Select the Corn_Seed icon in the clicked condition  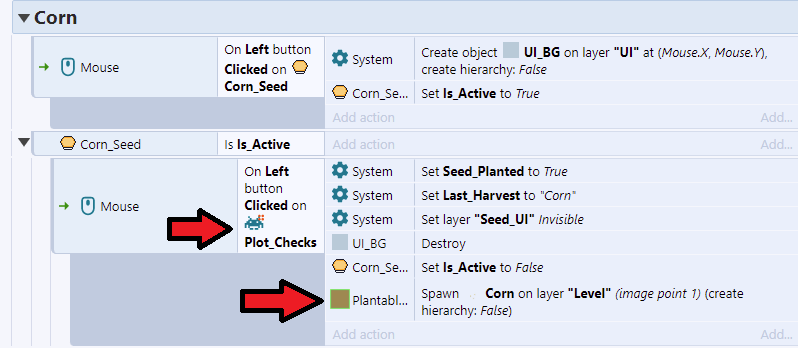coord(300,68)
